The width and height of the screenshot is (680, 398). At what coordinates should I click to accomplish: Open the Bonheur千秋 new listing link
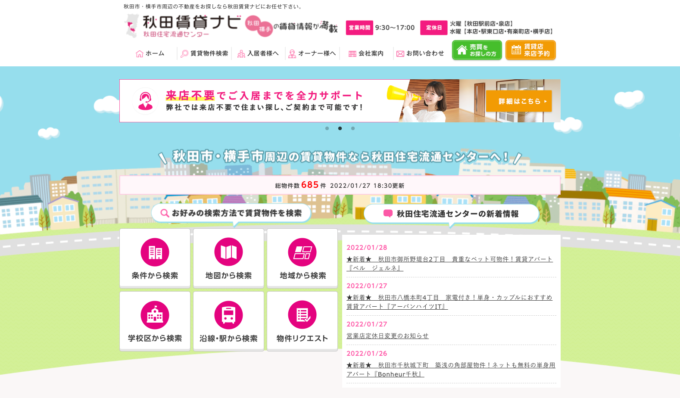[x=451, y=369]
